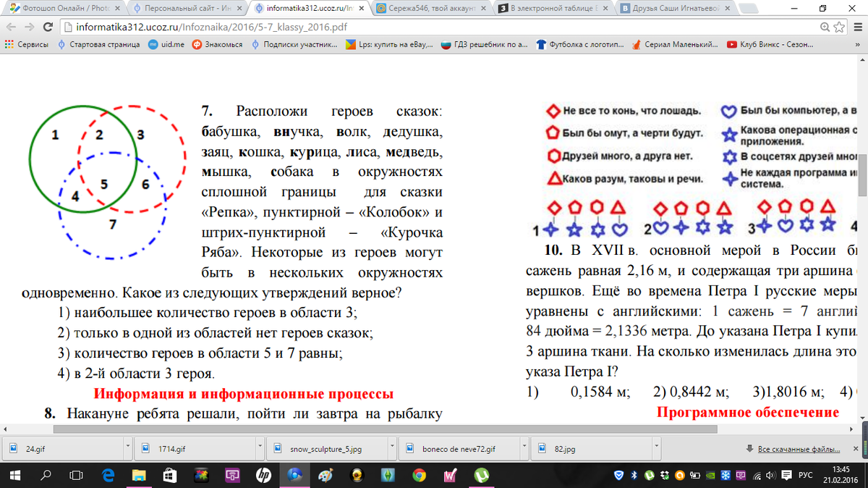Go forward with the browser forward arrow

[29, 27]
